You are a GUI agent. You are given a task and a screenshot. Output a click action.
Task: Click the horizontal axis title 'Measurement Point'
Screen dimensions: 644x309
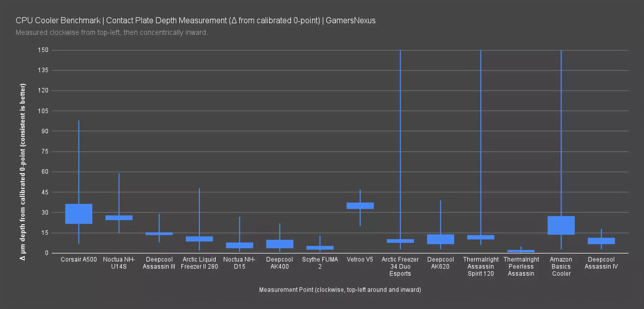340,290
